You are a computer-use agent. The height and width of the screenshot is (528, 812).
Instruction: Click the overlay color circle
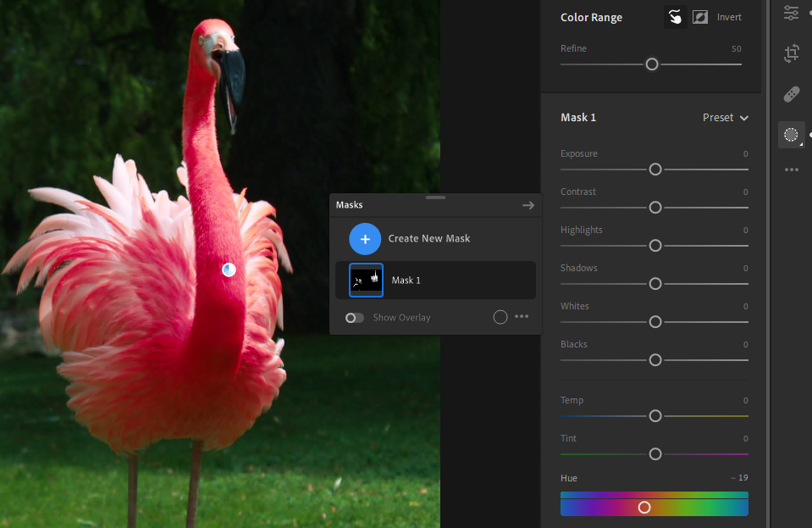(500, 317)
